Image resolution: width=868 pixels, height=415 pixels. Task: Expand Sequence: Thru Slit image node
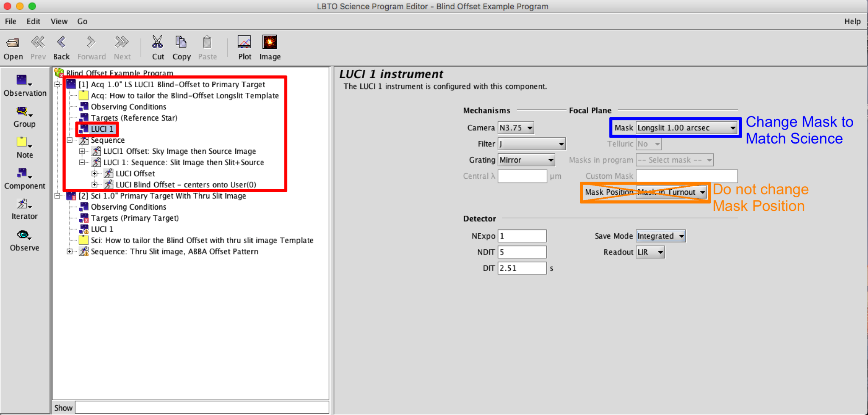point(70,252)
